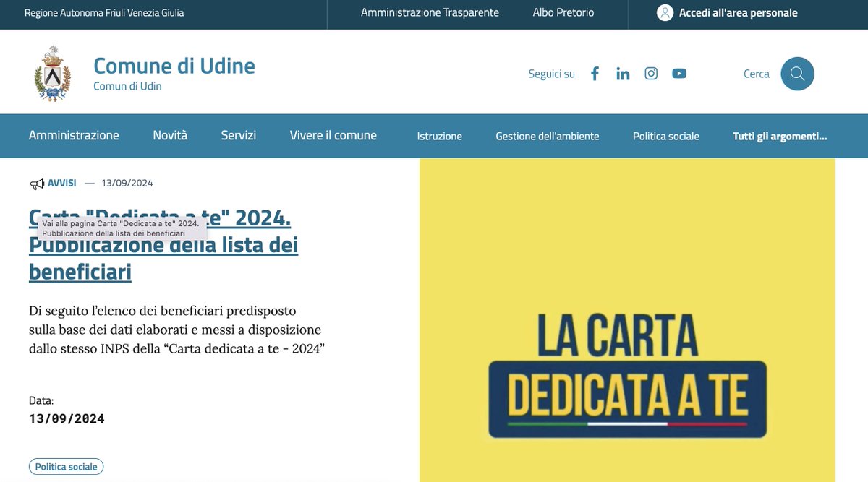Viewport: 868px width, 482px height.
Task: Switch to the Istruzione section
Action: coord(440,136)
